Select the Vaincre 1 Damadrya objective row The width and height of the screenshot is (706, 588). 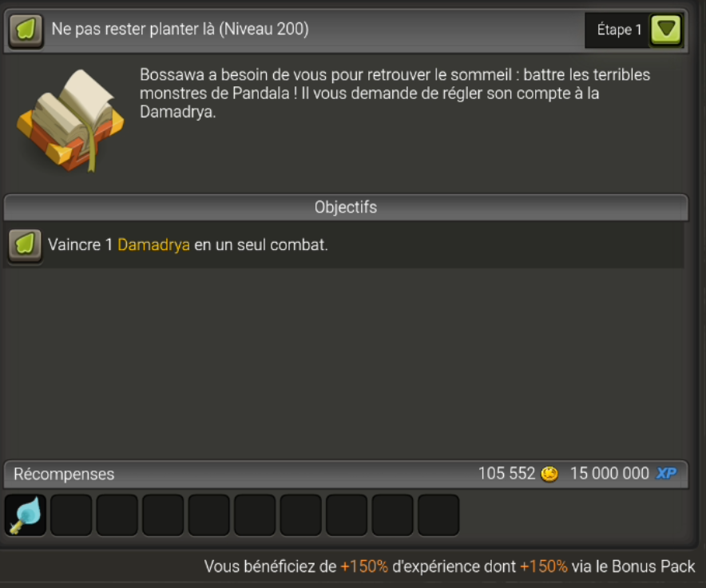pos(344,245)
